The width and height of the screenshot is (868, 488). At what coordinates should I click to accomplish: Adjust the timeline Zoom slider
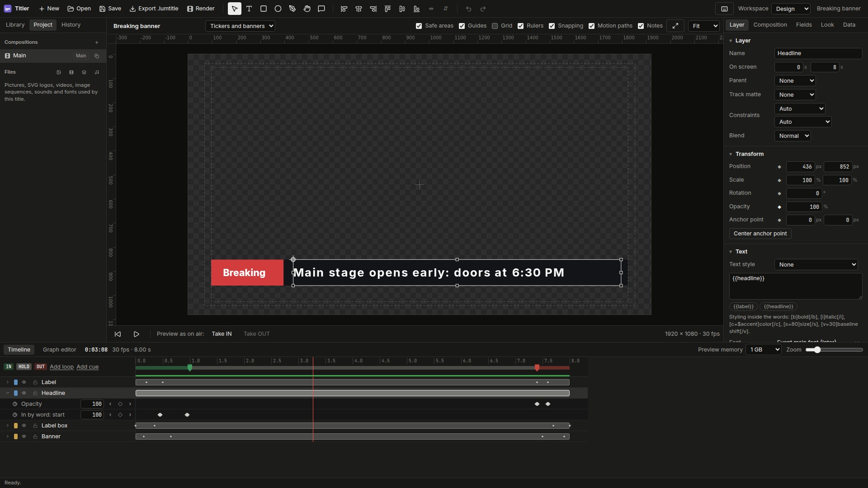pos(834,350)
